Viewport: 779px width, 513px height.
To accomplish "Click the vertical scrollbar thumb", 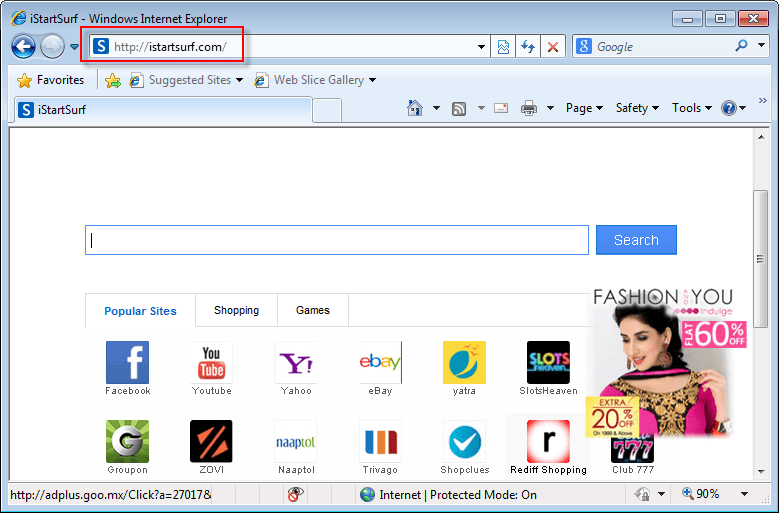I will click(x=761, y=259).
